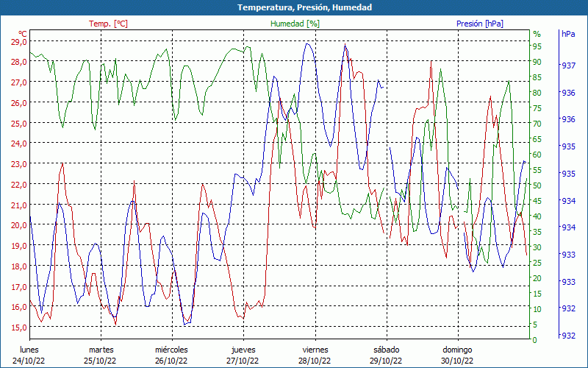This screenshot has width=588, height=368.
Task: Click the red '°C' axis unit label
Action: click(x=23, y=34)
